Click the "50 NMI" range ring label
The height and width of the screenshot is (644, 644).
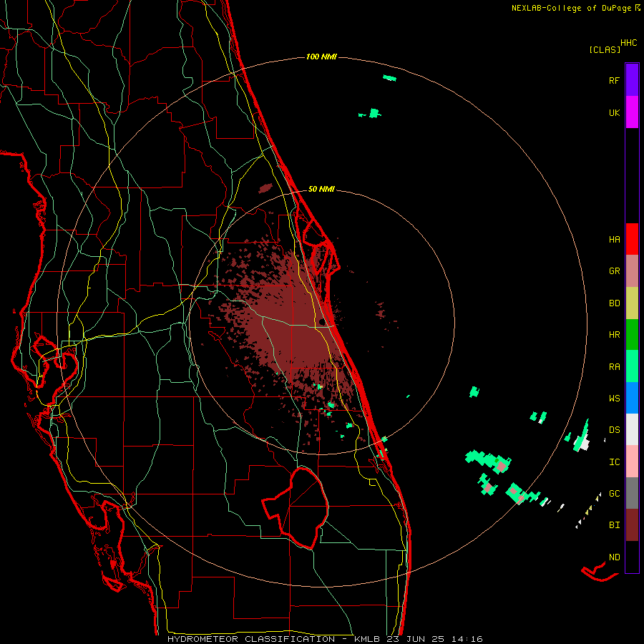click(321, 189)
